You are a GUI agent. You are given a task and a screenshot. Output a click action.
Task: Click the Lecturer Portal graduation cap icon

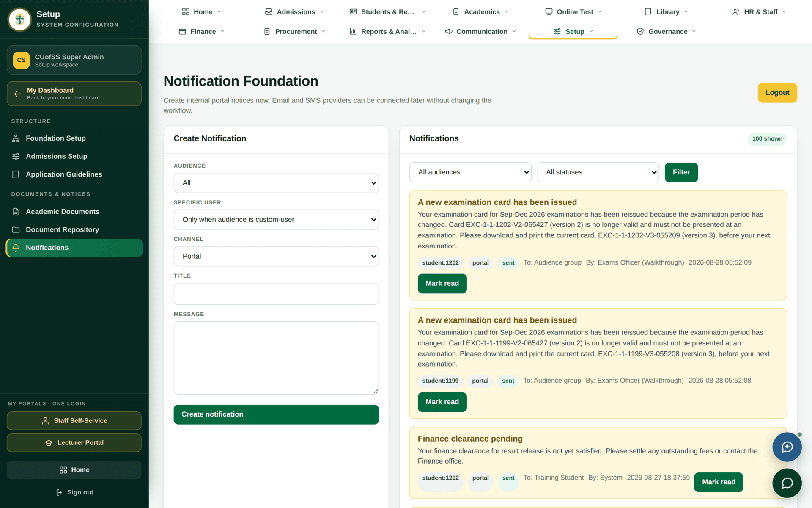coord(49,443)
